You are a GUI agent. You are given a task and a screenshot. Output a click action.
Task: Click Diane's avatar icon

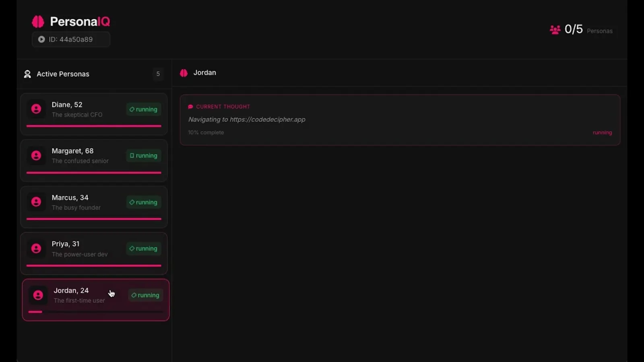(36, 109)
